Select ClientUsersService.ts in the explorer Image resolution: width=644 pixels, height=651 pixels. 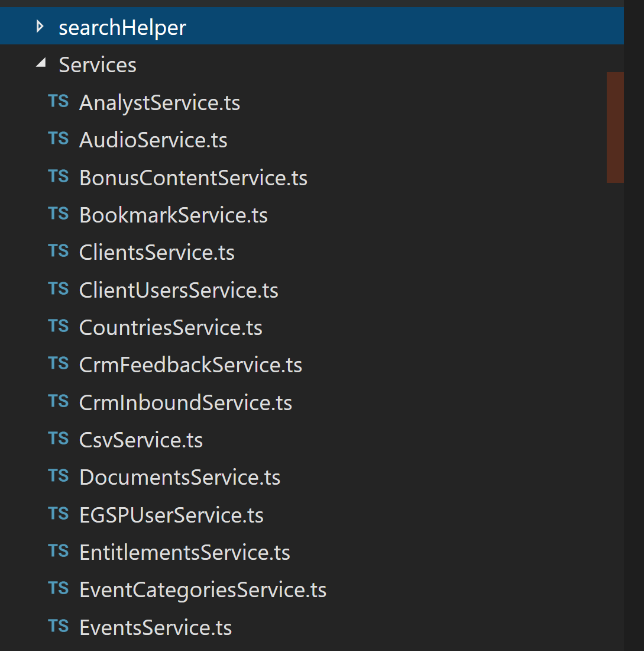point(178,289)
